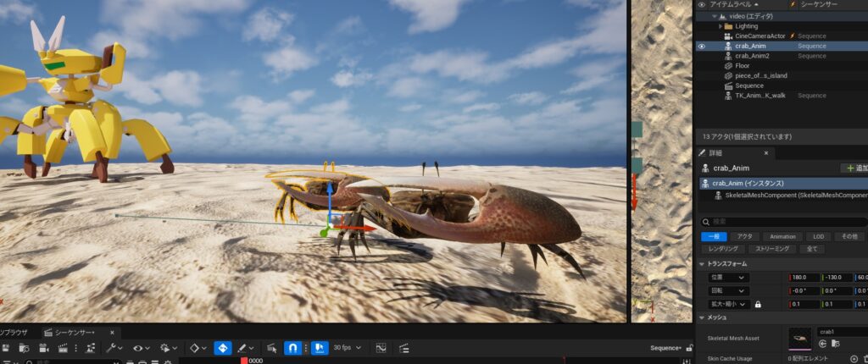Screen dimensions: 868x364
Task: Toggle visibility eye for crab_Anim actor
Action: 701,46
